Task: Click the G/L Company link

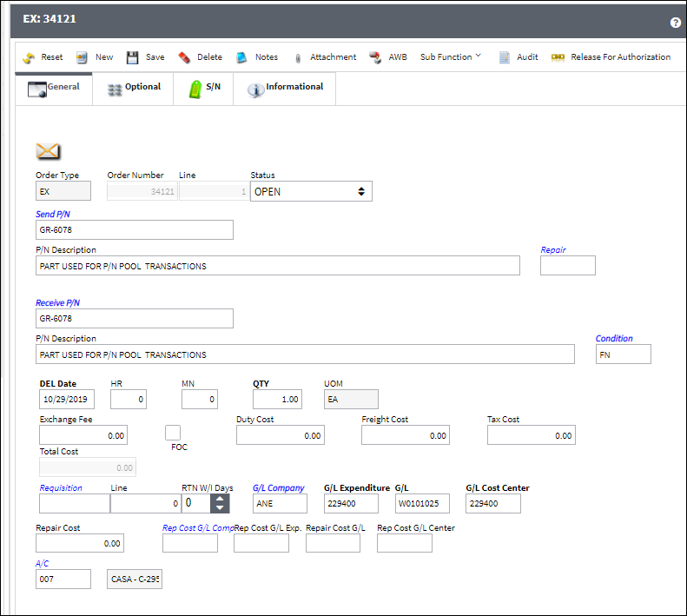Action: [x=278, y=488]
